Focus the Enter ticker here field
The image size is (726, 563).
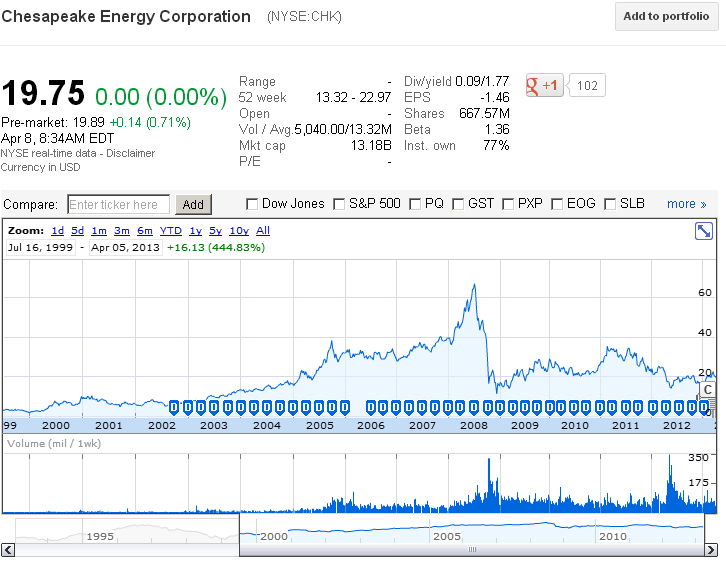119,204
